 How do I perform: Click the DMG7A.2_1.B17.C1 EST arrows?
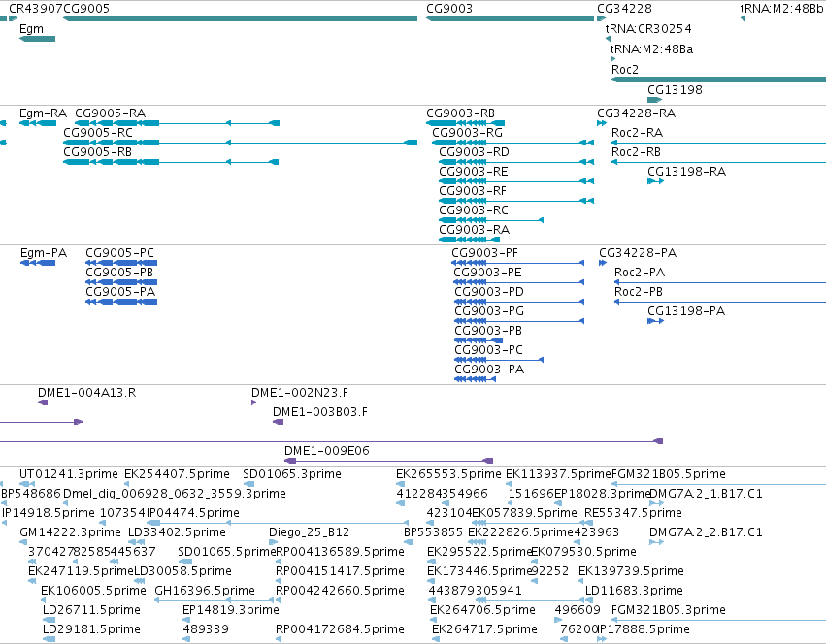[656, 503]
